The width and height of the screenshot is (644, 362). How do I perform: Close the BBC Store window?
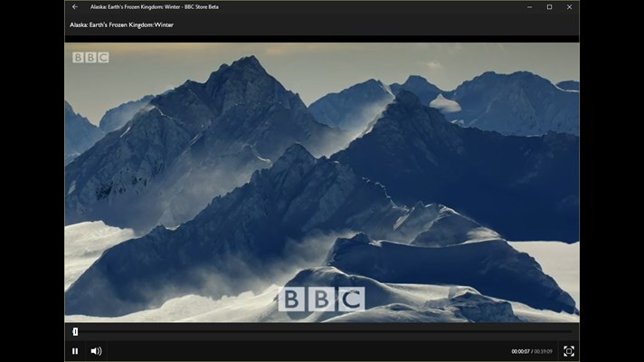pos(569,7)
